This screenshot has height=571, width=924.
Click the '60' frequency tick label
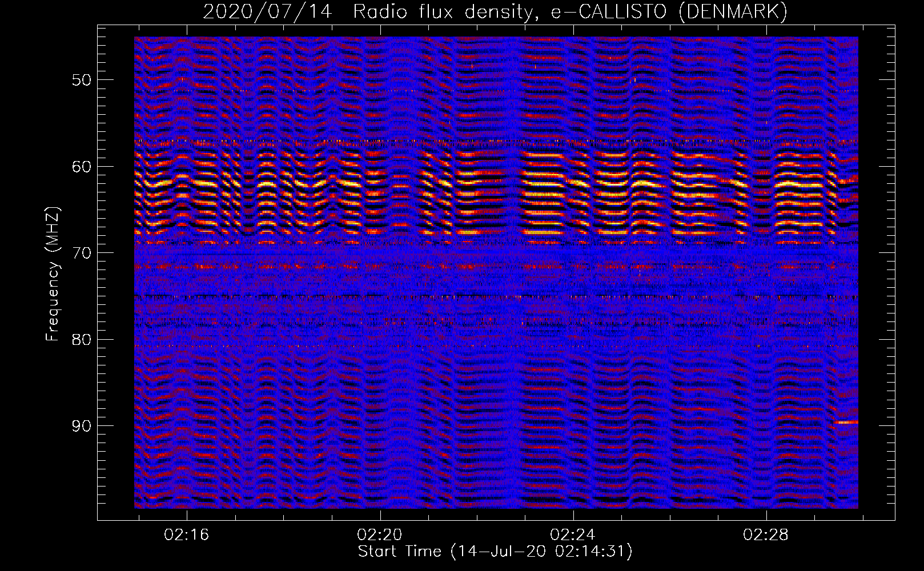(x=82, y=167)
